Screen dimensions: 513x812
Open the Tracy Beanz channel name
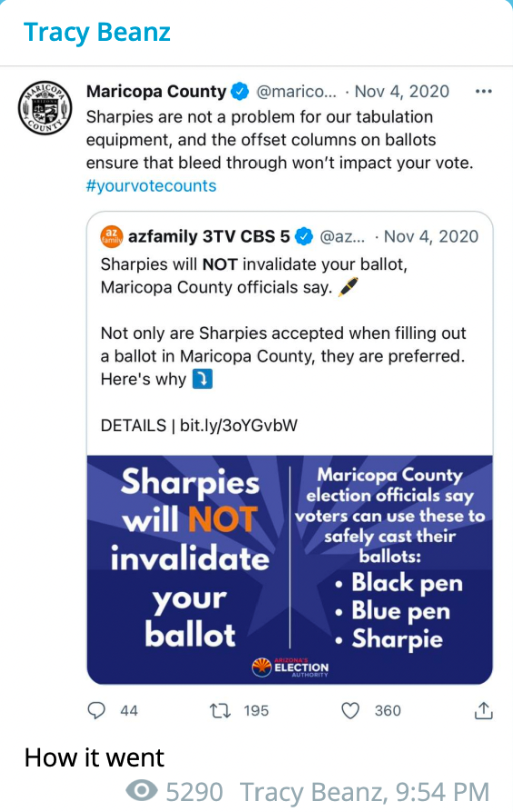(97, 32)
